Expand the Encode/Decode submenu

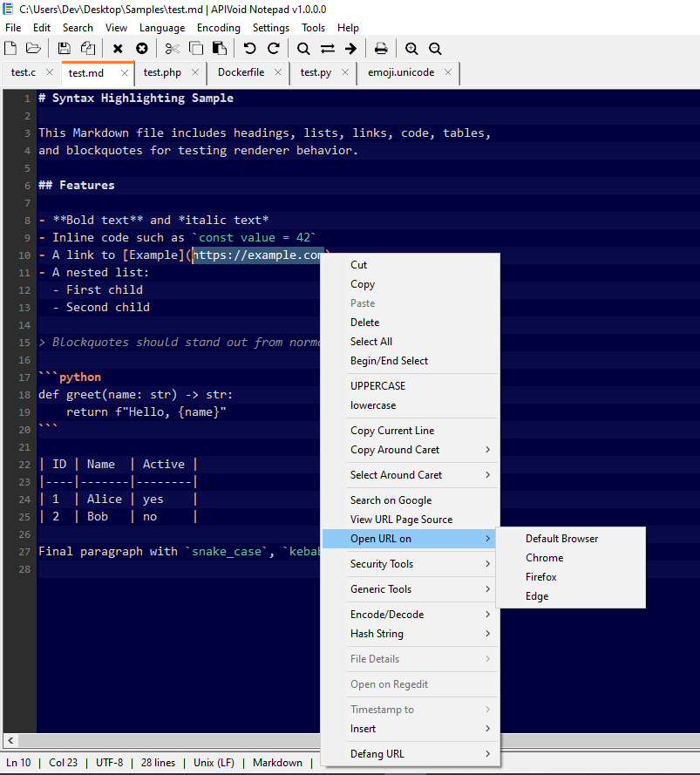[411, 615]
